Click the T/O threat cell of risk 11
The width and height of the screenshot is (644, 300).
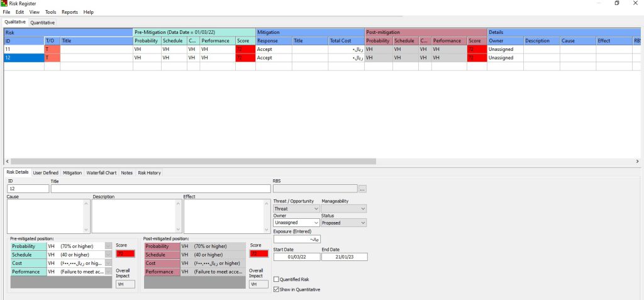[x=52, y=49]
